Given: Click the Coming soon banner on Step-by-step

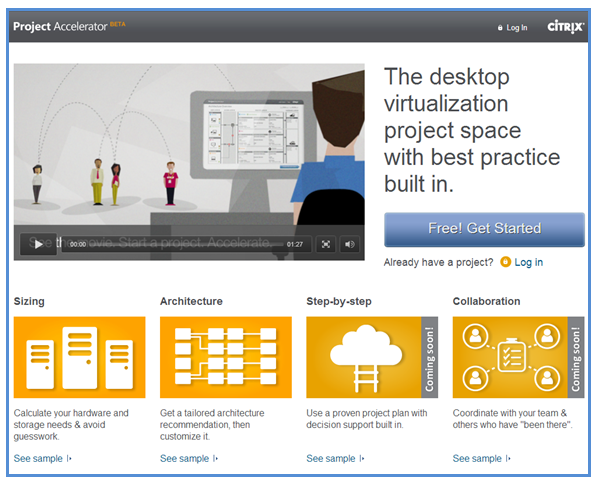Looking at the screenshot, I should pos(430,357).
